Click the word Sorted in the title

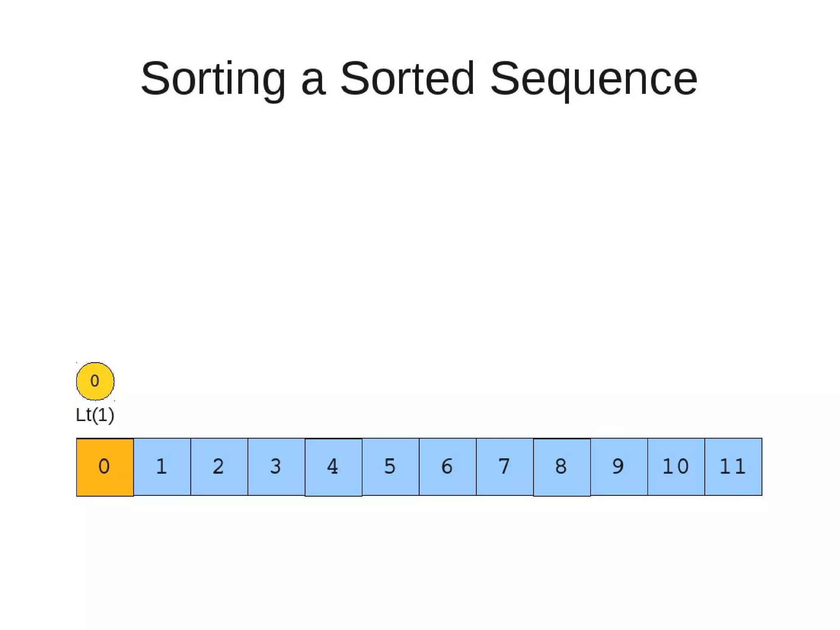pos(407,78)
